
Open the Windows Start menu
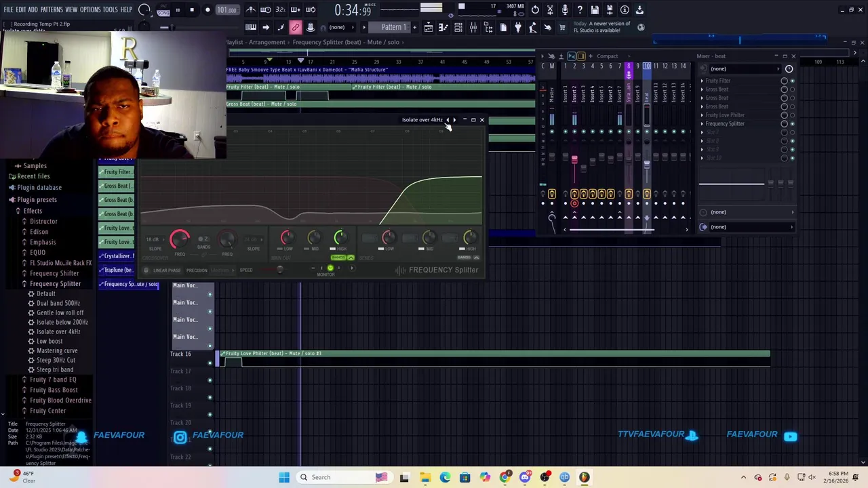pos(284,477)
